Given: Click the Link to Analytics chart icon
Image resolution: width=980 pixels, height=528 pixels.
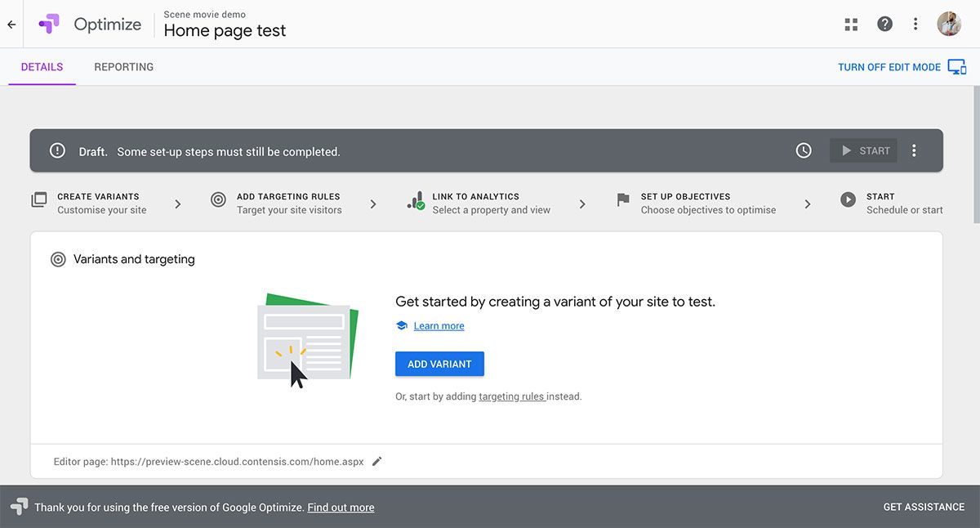Looking at the screenshot, I should click(x=416, y=201).
